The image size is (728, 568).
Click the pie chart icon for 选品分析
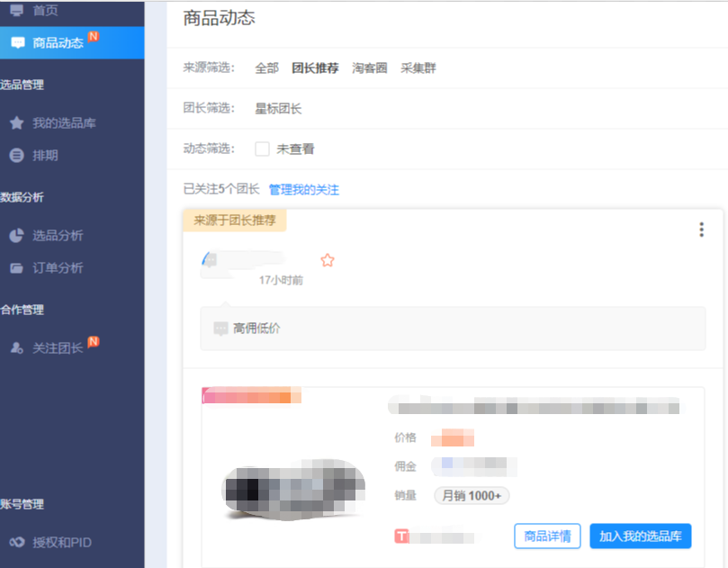click(16, 236)
